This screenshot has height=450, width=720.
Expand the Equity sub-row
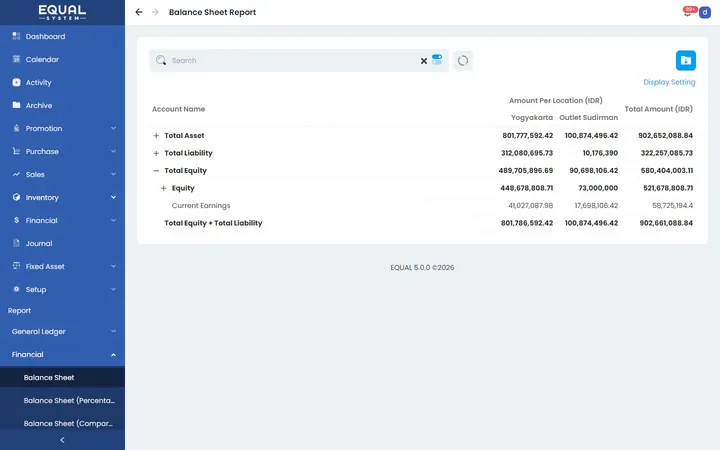(x=163, y=188)
